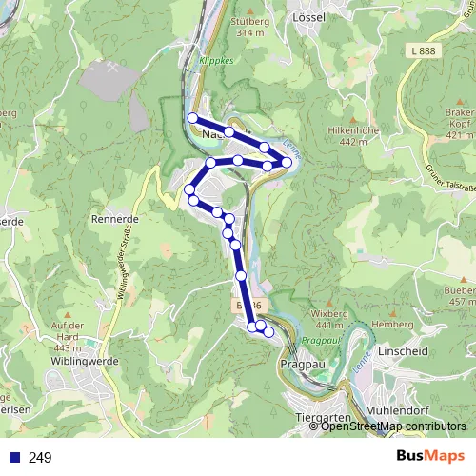
Task: Click the Linscheid place label
Action: [403, 351]
